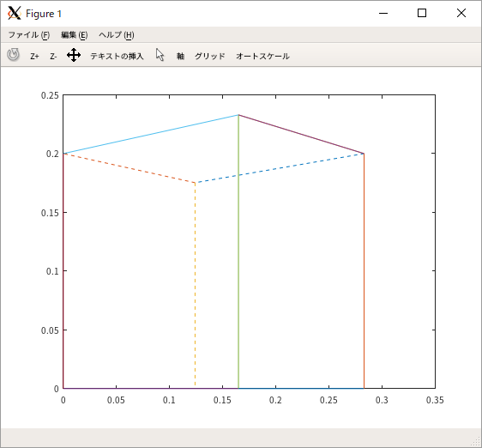Select the rotate tool icon
The height and width of the screenshot is (448, 482).
pyautogui.click(x=13, y=55)
